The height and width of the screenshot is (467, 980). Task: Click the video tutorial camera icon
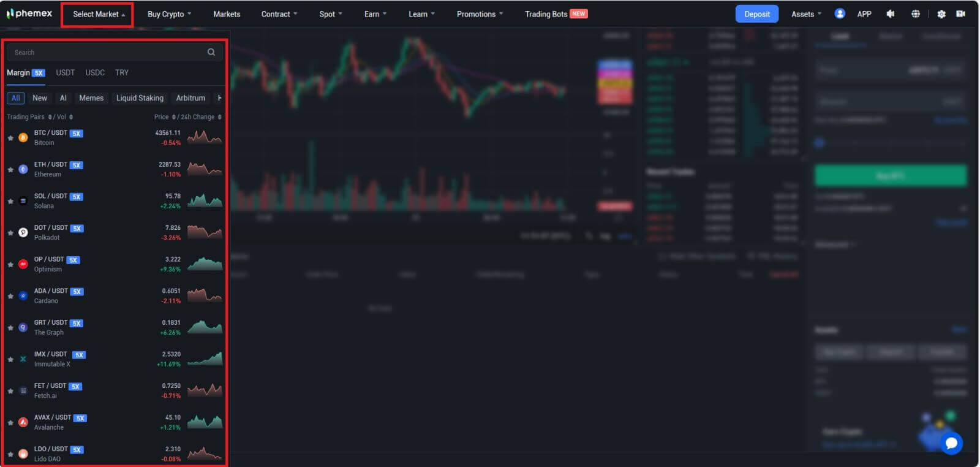[961, 13]
